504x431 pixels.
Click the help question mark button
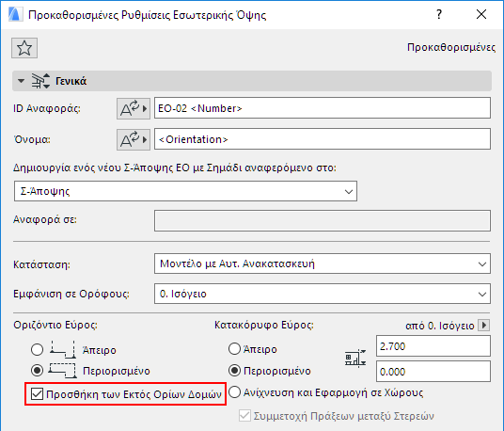click(x=439, y=14)
